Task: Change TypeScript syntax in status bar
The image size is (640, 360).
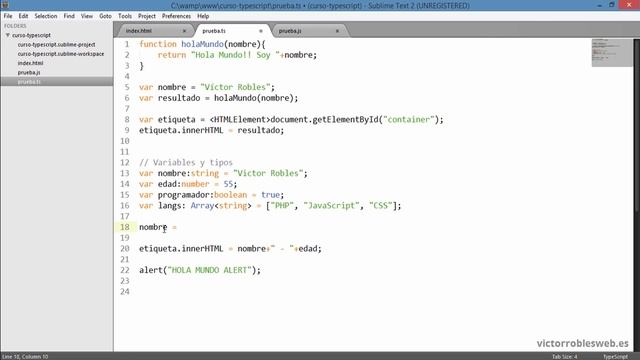Action: point(616,356)
